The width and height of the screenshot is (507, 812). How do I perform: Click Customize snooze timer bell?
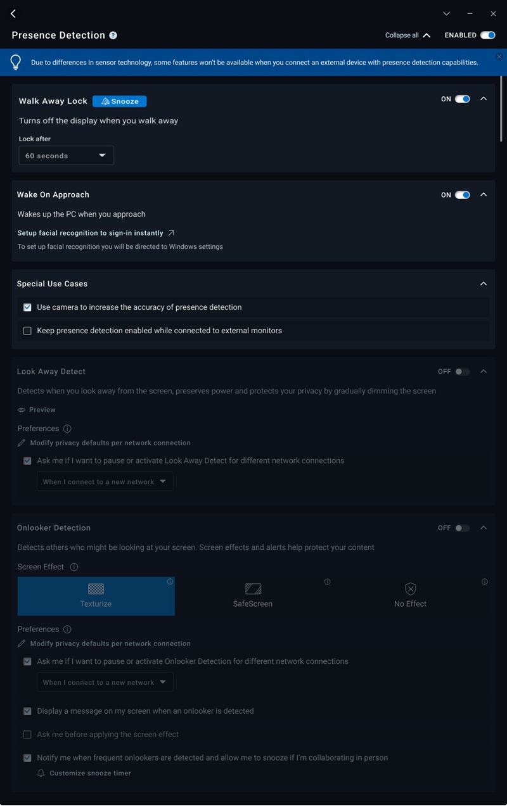click(41, 773)
